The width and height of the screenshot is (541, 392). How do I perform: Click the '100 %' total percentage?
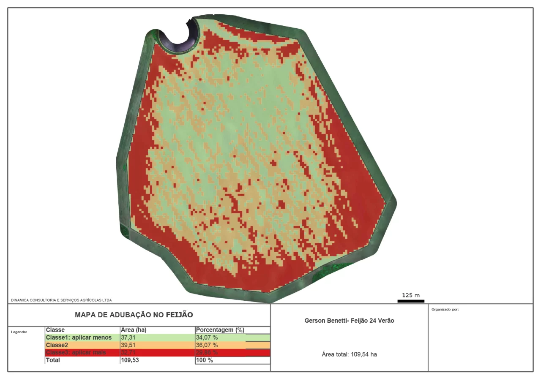pos(205,360)
